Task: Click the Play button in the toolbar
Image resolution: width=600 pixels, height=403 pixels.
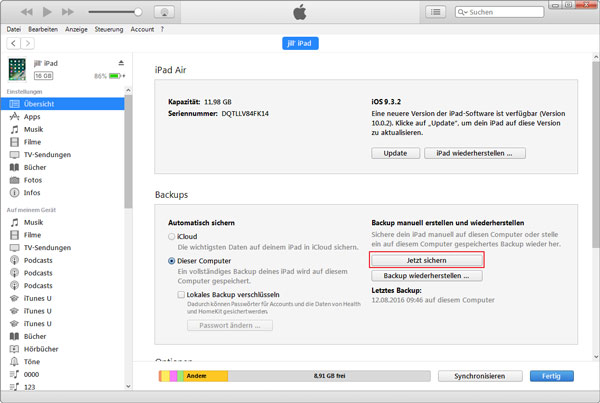Action: (47, 12)
